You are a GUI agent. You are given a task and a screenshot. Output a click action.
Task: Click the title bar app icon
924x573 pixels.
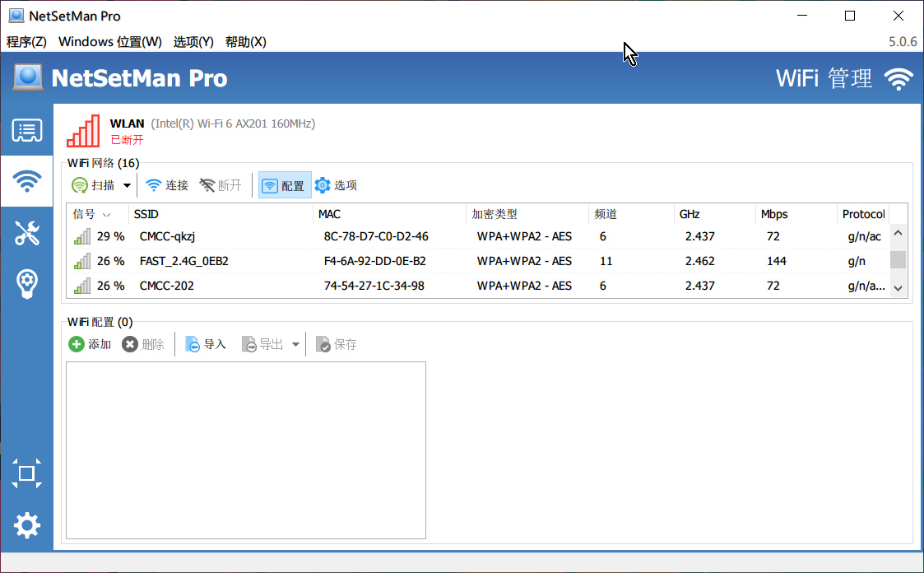click(16, 16)
